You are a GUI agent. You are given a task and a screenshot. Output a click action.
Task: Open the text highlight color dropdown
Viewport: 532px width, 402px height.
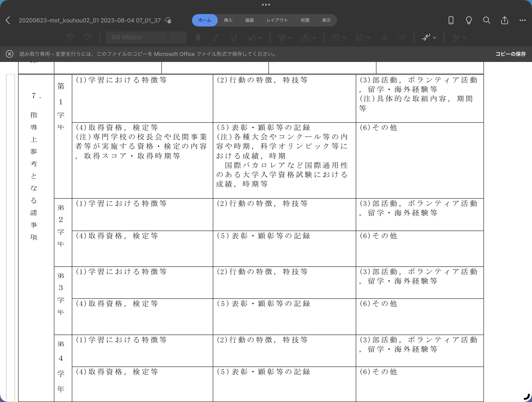[285, 38]
